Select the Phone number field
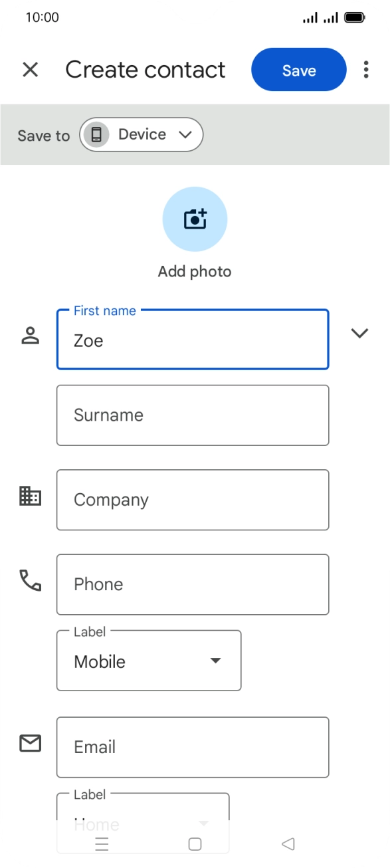This screenshot has width=390, height=868. point(193,584)
